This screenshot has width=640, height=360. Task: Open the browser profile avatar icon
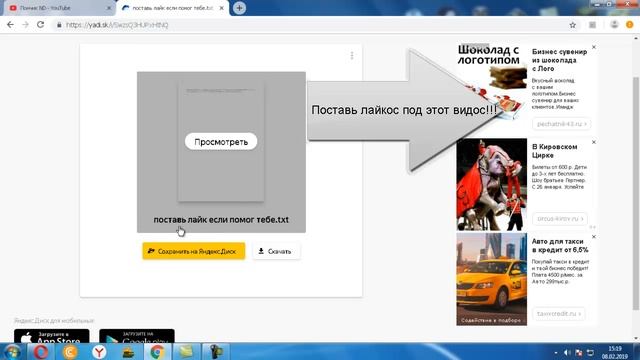tap(614, 25)
